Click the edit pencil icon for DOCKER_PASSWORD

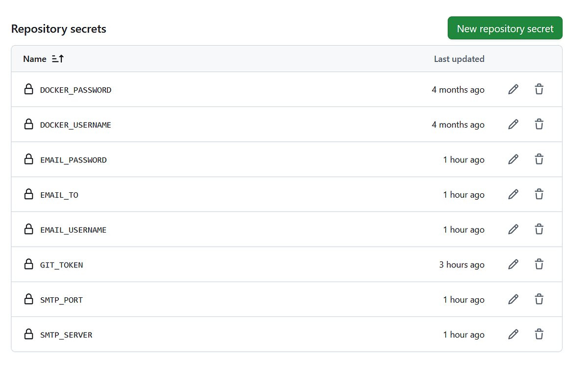pyautogui.click(x=513, y=89)
